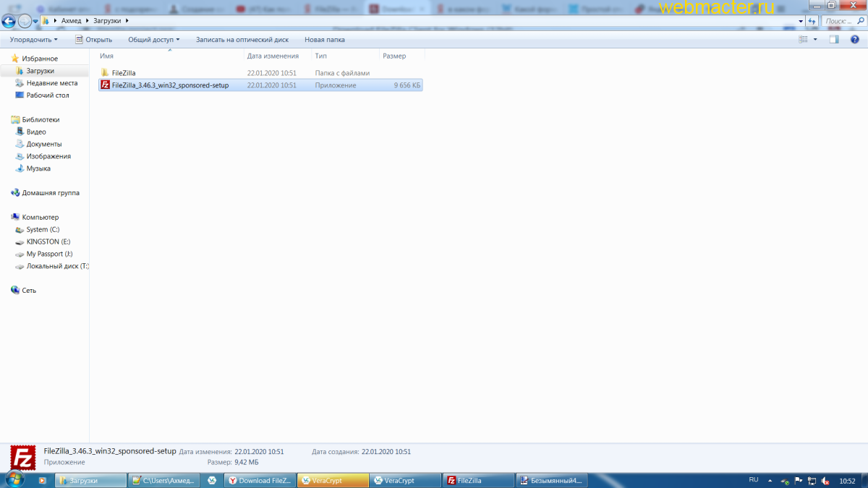Click the RU language indicator
This screenshot has height=488, width=868.
(753, 479)
